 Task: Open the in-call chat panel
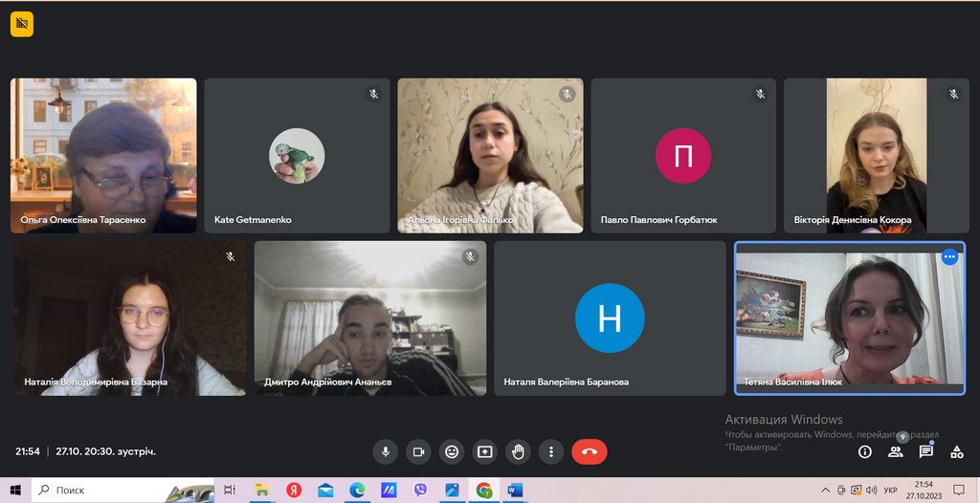pos(926,451)
